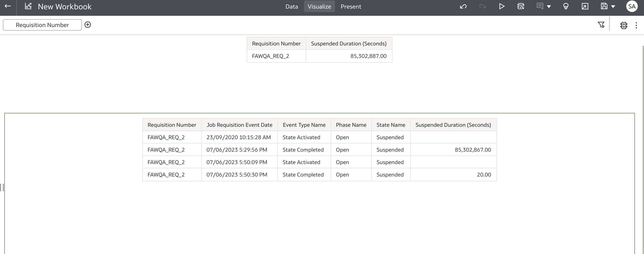Open the SA user profile avatar
644x254 pixels.
[x=632, y=6]
